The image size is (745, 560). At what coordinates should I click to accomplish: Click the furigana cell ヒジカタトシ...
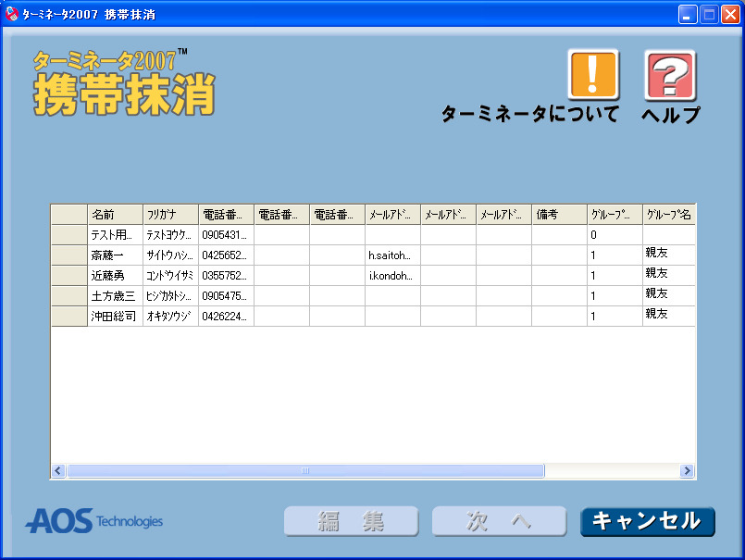170,296
